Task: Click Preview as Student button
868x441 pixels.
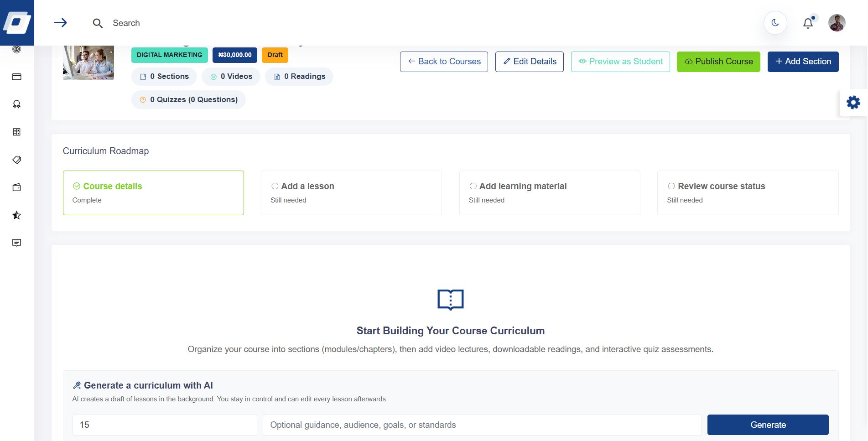Action: pos(620,62)
